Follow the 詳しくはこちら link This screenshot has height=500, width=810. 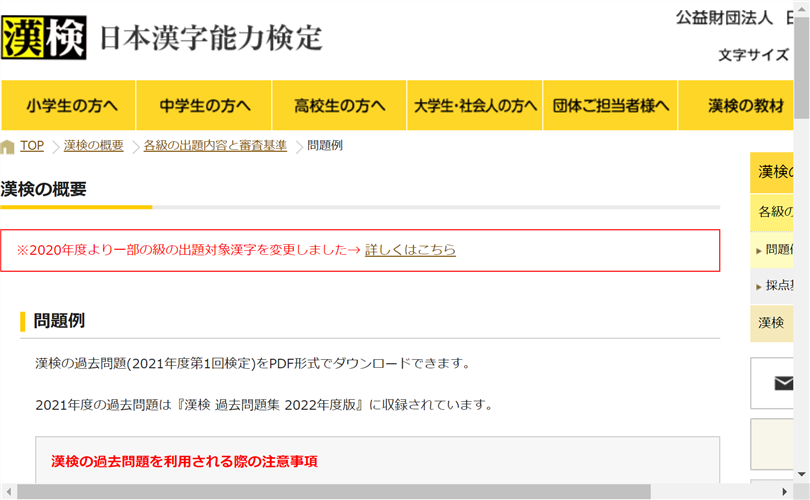pos(410,250)
